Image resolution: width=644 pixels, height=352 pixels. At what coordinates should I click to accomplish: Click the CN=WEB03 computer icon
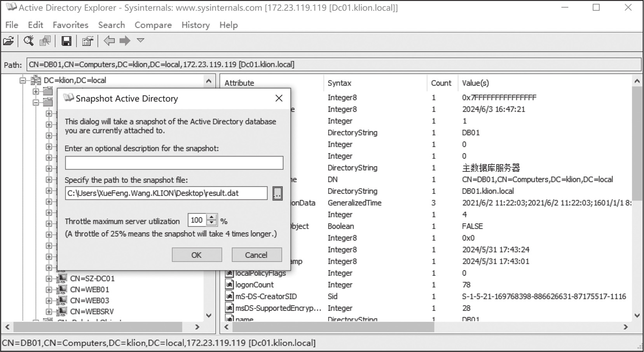click(x=61, y=300)
